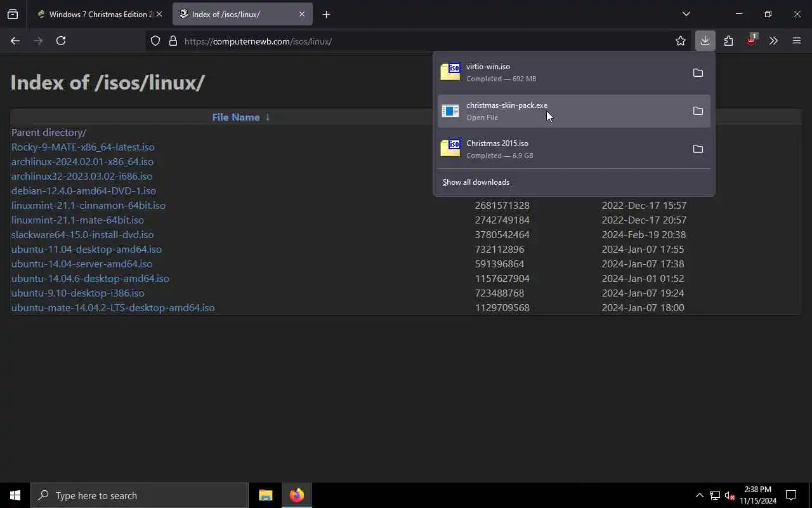Download ubuntu-mate-14.04.2-LTS-desktop-amd64.iso
812x508 pixels.
point(113,307)
